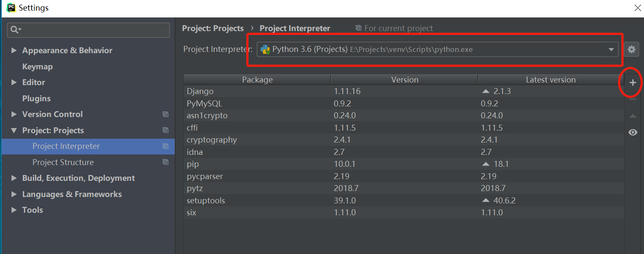Expand Appearance & Behavior section
This screenshot has width=644, height=254.
14,51
